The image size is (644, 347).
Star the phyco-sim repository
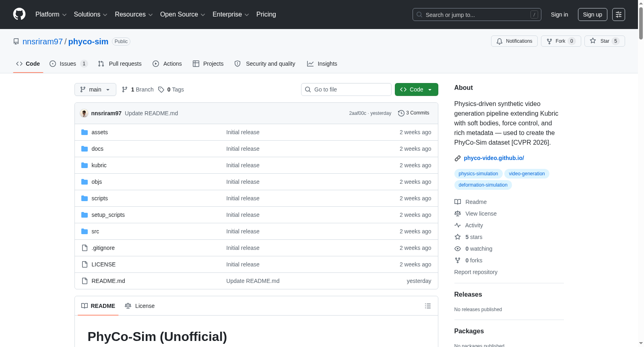tap(605, 41)
